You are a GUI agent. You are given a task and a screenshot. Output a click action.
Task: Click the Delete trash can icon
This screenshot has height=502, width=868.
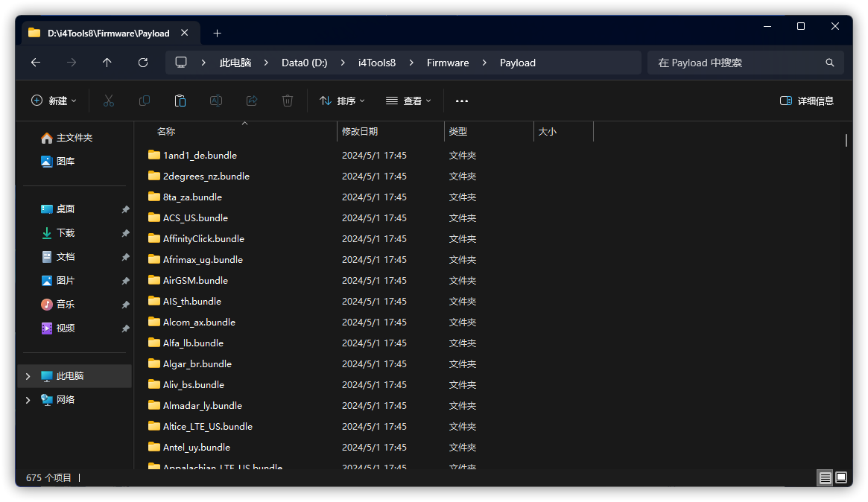click(288, 101)
